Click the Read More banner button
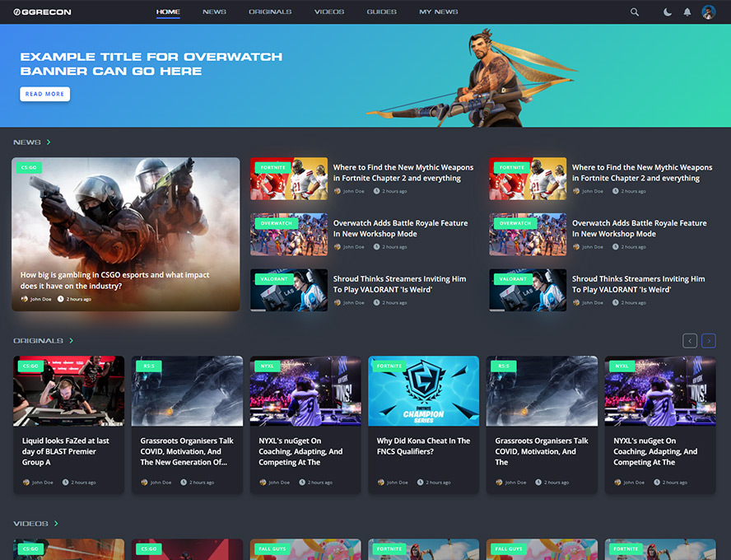731x560 pixels. (44, 94)
